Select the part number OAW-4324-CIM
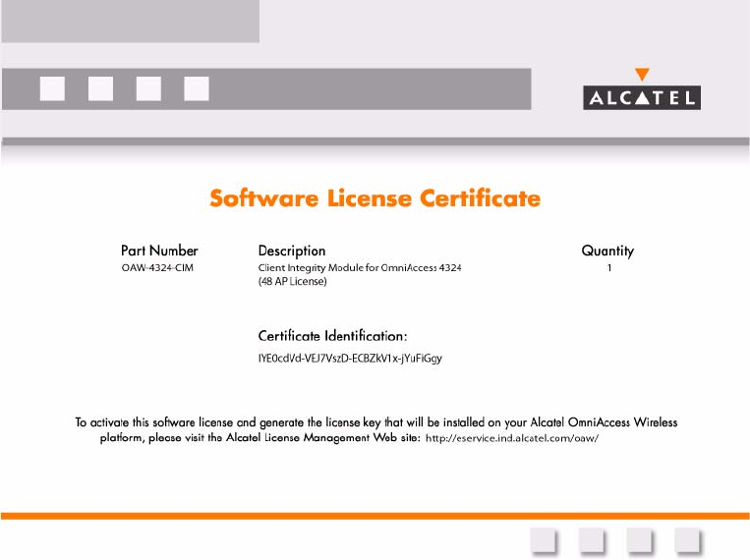This screenshot has height=560, width=750. [x=157, y=268]
